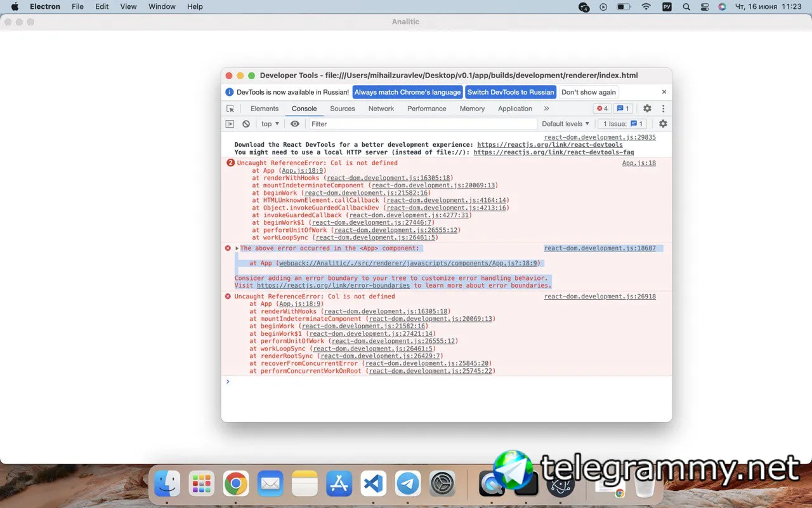Open the DevTools three-dot customize menu
Screen dimensions: 812x508
664,109
